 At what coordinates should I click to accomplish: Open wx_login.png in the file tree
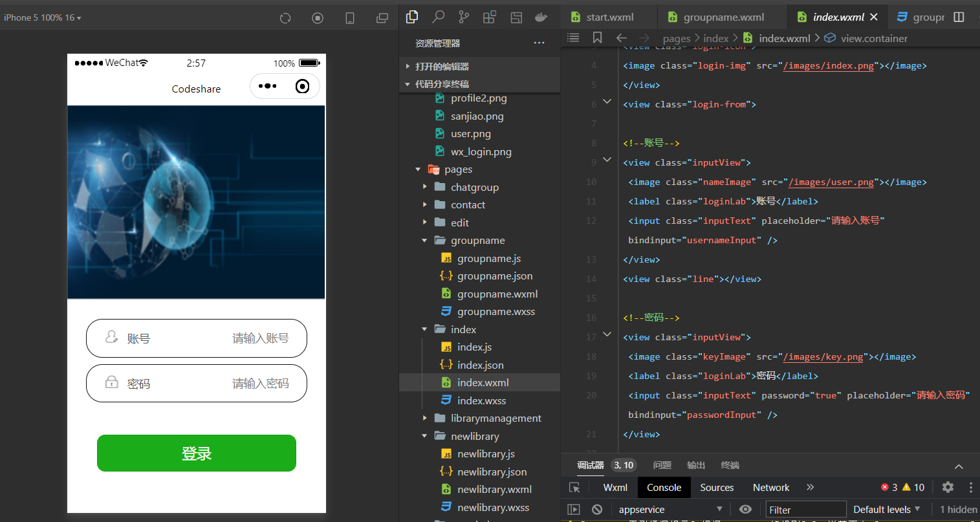click(481, 151)
